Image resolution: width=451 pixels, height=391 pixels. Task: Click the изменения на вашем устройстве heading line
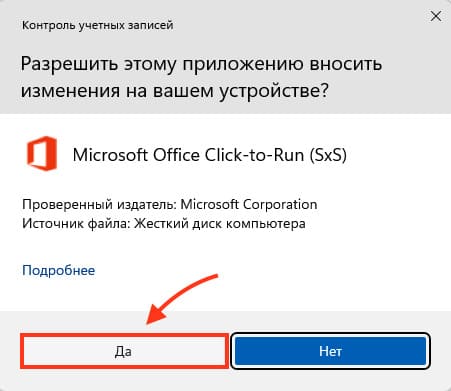[175, 90]
